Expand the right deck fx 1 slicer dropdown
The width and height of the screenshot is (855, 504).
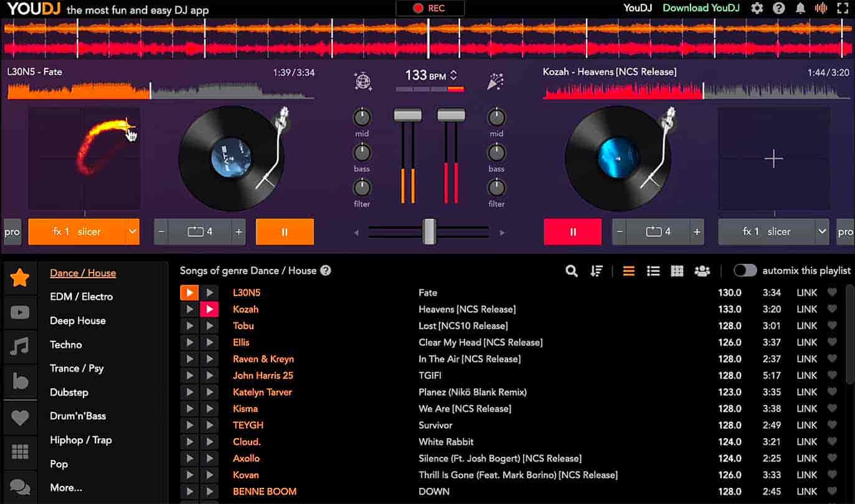[x=822, y=231]
